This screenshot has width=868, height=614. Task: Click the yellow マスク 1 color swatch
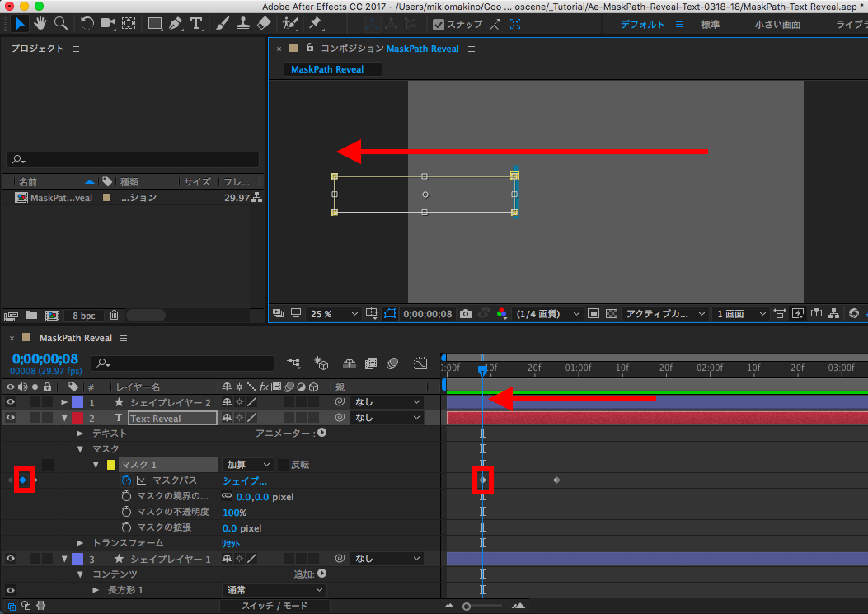click(x=111, y=465)
